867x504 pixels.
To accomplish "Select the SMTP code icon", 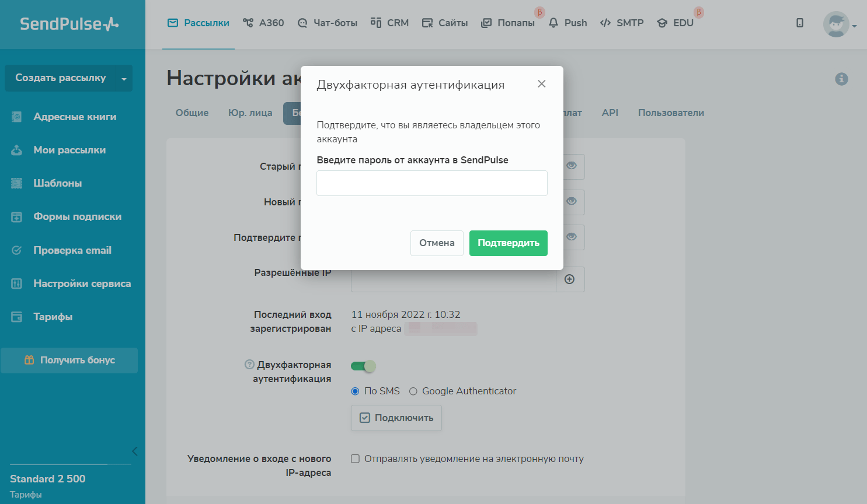I will coord(606,23).
